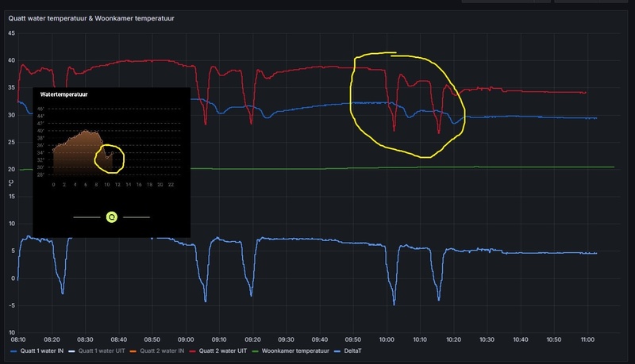Click the Watertemperatuur title in the overlay chart
This screenshot has height=364, width=635.
point(64,94)
